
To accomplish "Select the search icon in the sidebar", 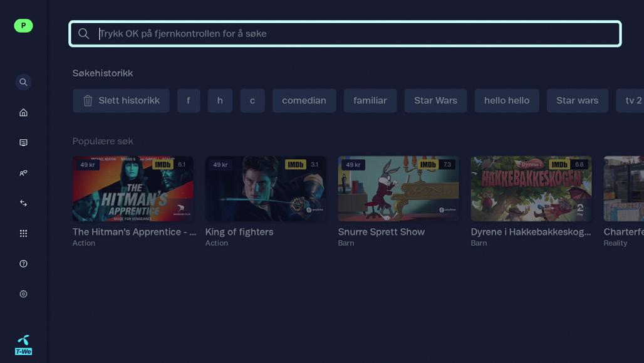I will pyautogui.click(x=23, y=82).
